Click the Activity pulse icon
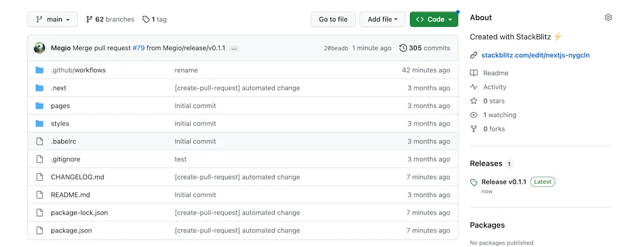 473,87
